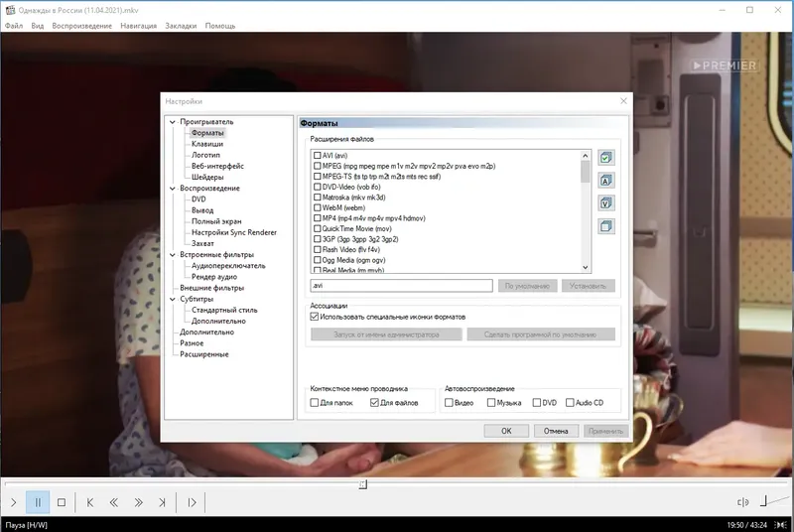Skip to next track with the skip-forward icon
This screenshot has height=532, width=794.
[x=162, y=502]
